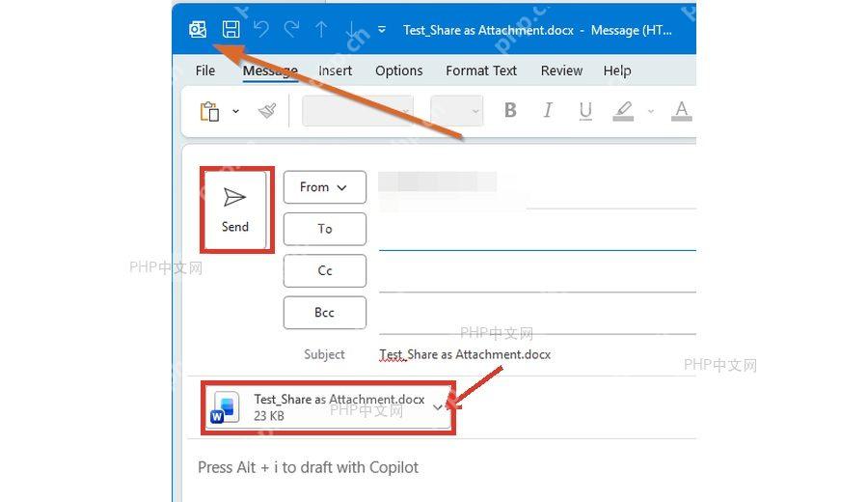The width and height of the screenshot is (868, 502).
Task: Toggle Underline formatting
Action: click(585, 111)
